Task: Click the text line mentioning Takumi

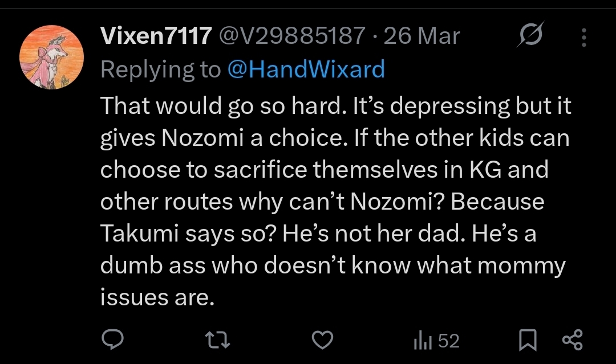Action: (318, 234)
